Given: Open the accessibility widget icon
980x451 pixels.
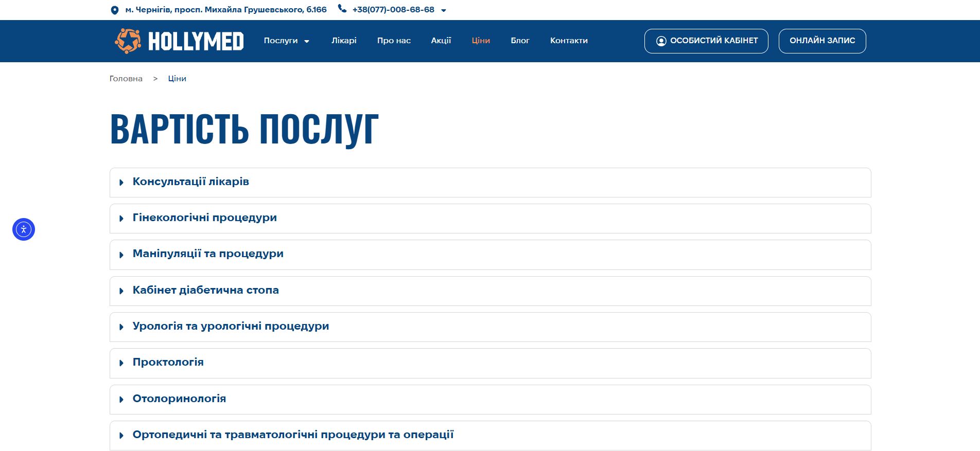Looking at the screenshot, I should pyautogui.click(x=24, y=229).
